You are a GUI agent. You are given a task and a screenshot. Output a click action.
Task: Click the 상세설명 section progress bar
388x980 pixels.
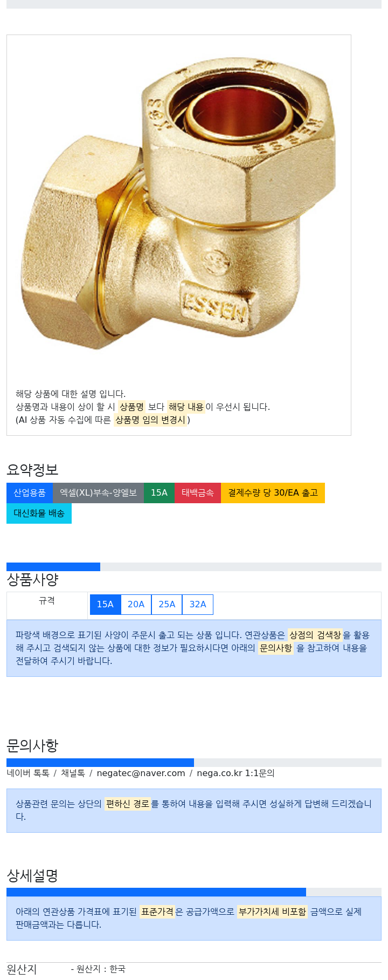pyautogui.click(x=194, y=892)
